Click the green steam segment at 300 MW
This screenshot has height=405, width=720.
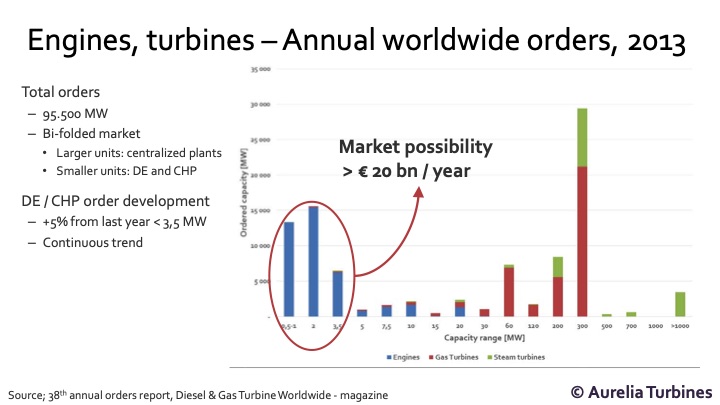pyautogui.click(x=582, y=137)
